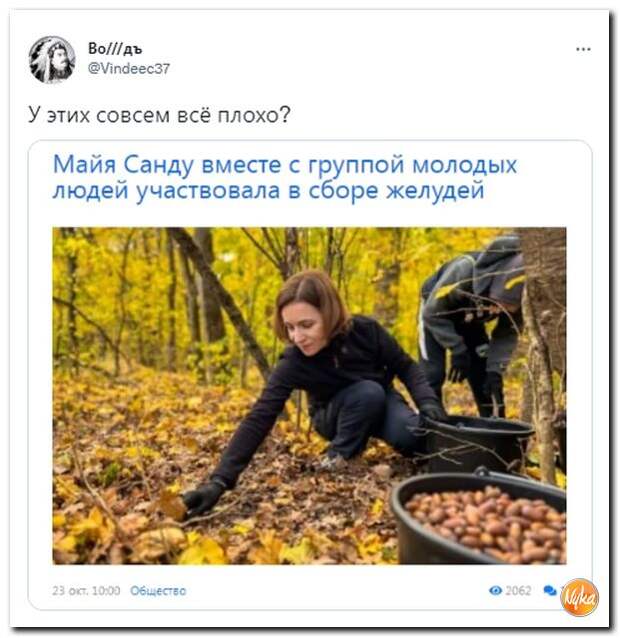
Task: Open the Общество category link
Action: [158, 591]
